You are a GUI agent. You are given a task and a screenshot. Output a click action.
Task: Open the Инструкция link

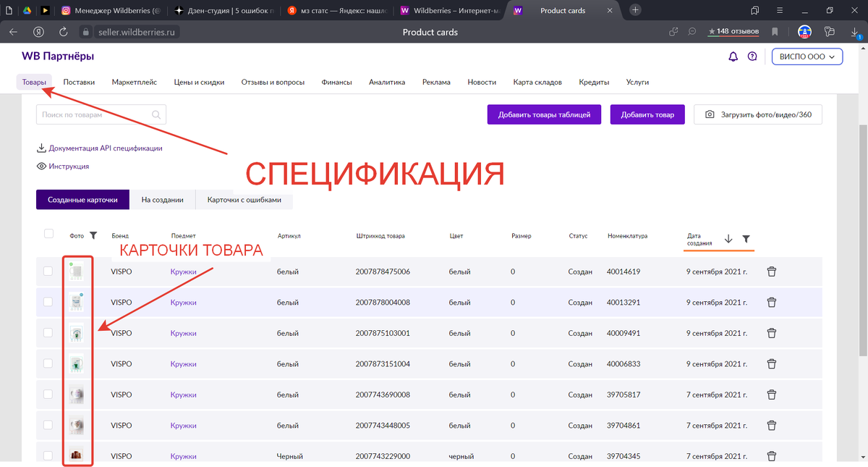click(63, 166)
